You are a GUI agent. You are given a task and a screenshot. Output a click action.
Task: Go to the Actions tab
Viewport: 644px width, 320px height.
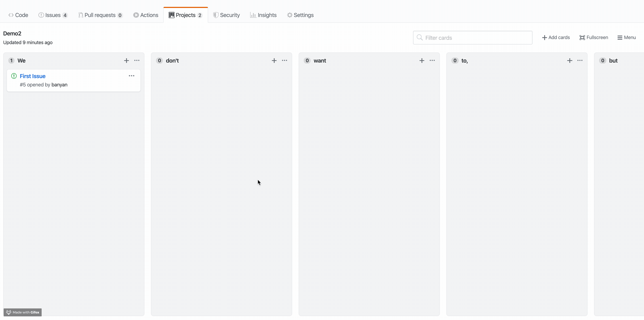tap(146, 15)
